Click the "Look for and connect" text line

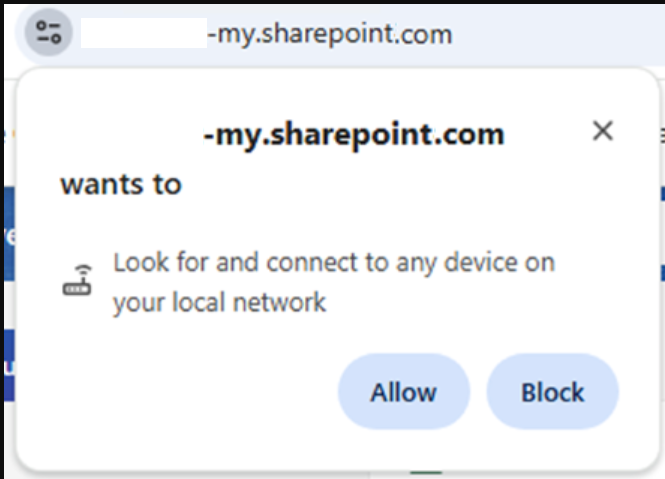[x=333, y=264]
